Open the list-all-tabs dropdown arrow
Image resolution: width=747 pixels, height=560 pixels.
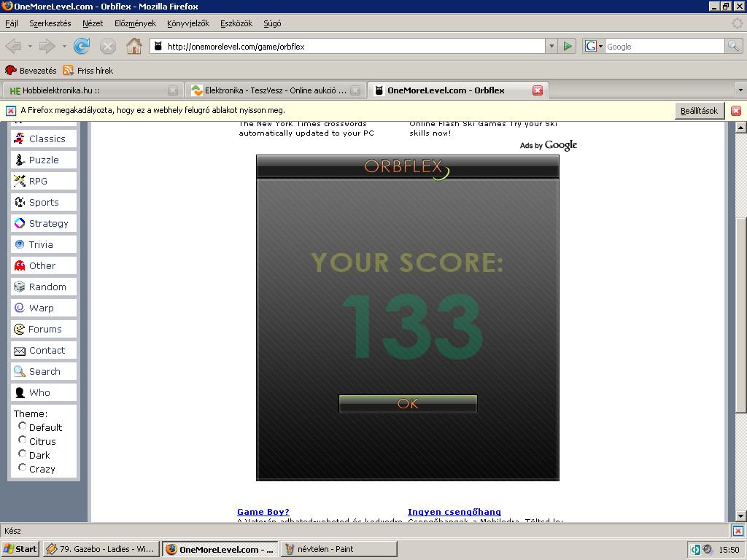740,90
